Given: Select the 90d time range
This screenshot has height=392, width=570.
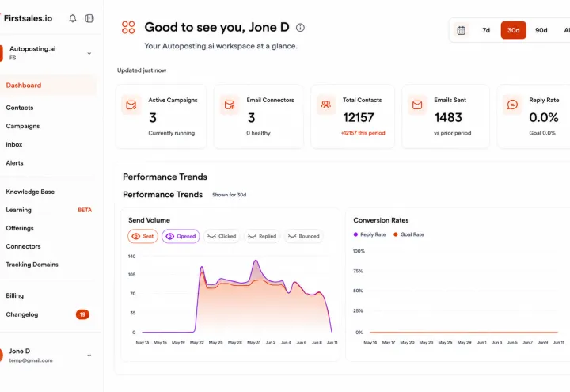Looking at the screenshot, I should tap(541, 30).
